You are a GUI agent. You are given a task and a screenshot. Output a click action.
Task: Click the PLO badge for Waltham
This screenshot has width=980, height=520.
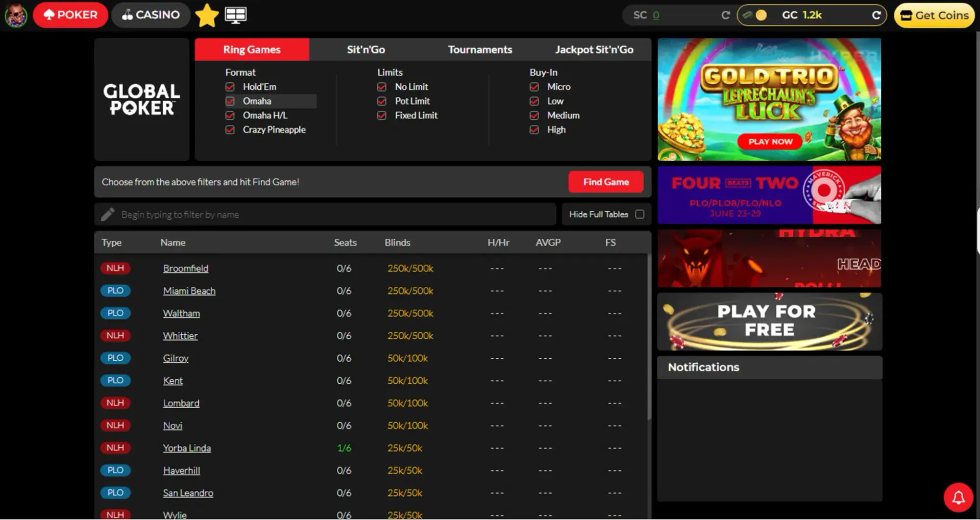tap(115, 313)
